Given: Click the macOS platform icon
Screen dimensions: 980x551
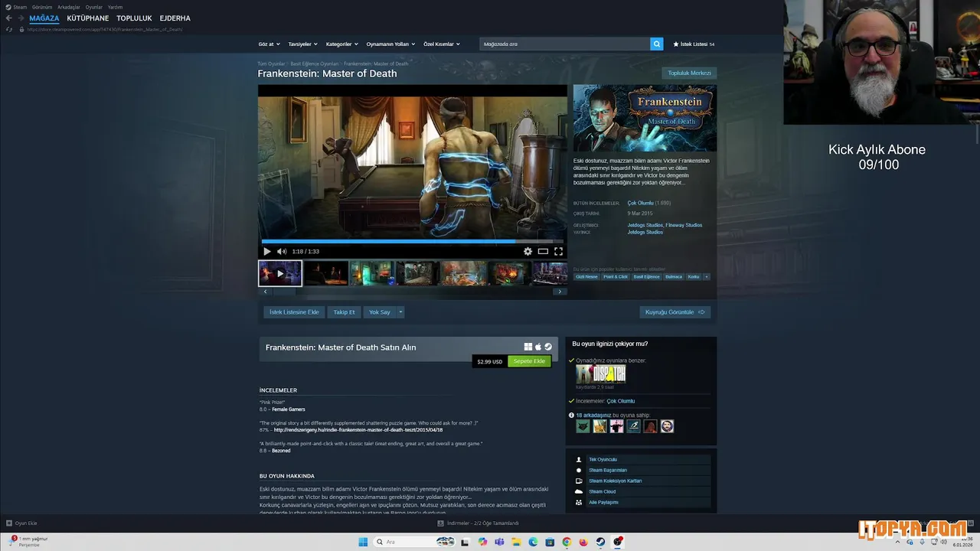Looking at the screenshot, I should pyautogui.click(x=538, y=347).
